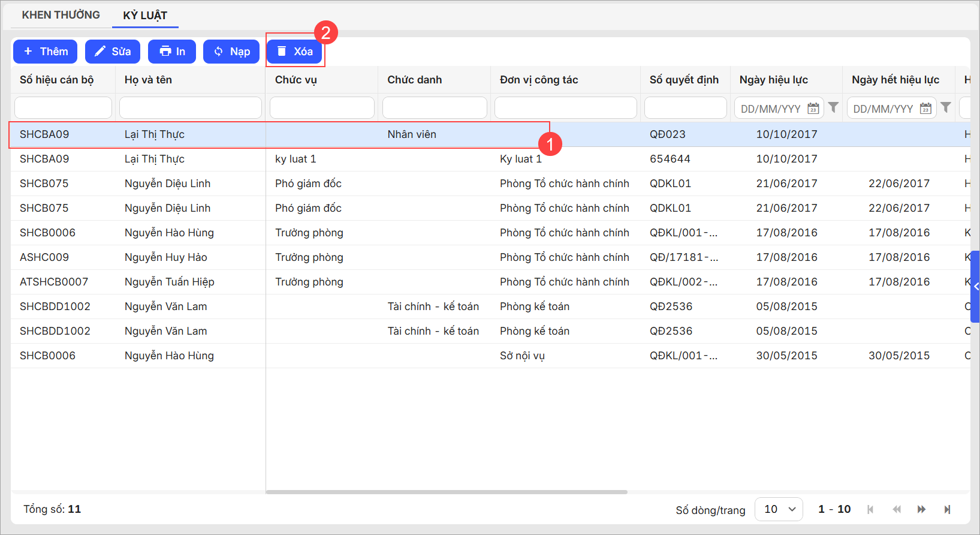Go to the first page
The height and width of the screenshot is (535, 980).
click(870, 509)
